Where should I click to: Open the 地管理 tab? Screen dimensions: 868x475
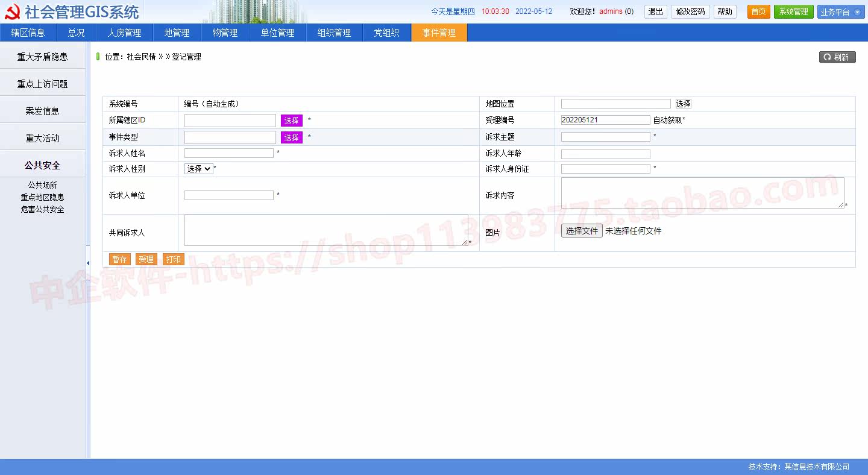click(177, 33)
